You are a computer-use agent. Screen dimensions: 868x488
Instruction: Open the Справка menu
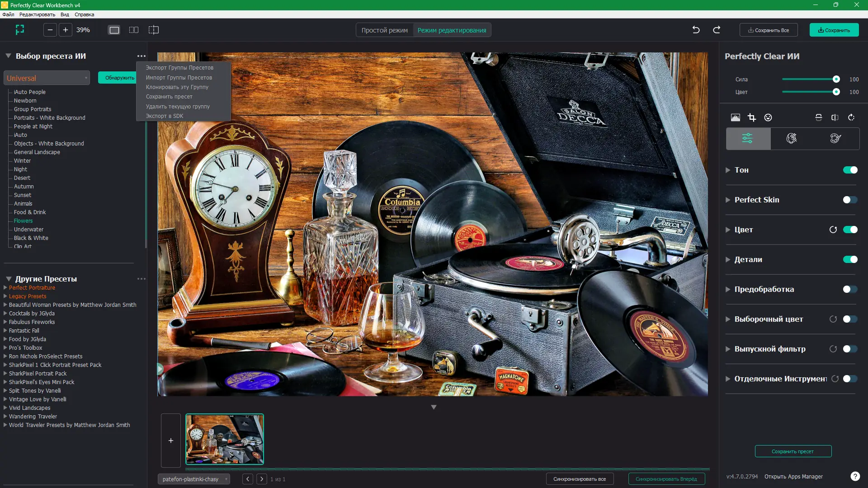pyautogui.click(x=84, y=14)
